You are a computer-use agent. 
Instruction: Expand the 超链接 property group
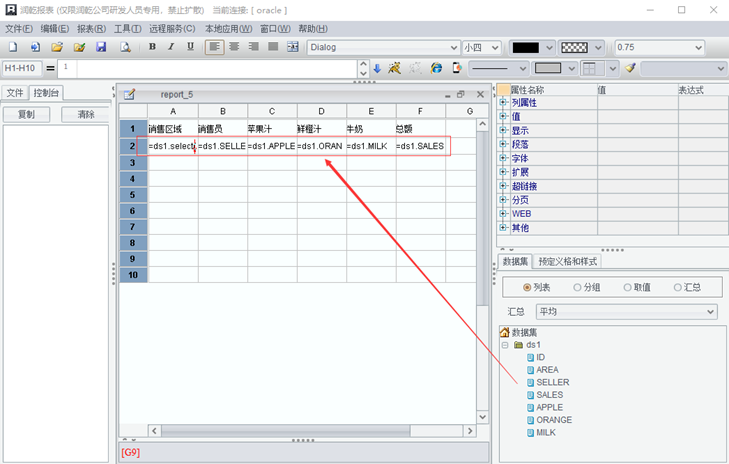[503, 186]
